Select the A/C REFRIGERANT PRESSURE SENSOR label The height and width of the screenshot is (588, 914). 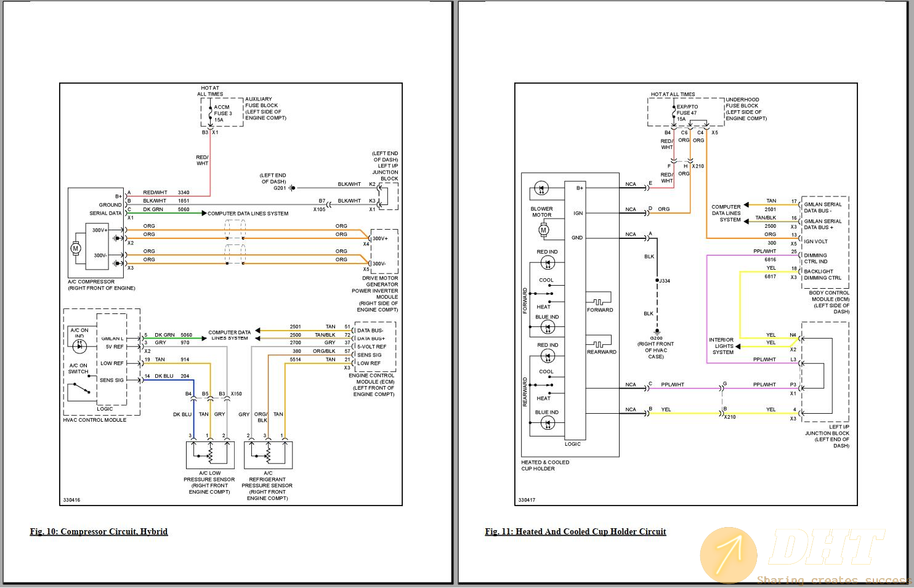[x=267, y=486]
